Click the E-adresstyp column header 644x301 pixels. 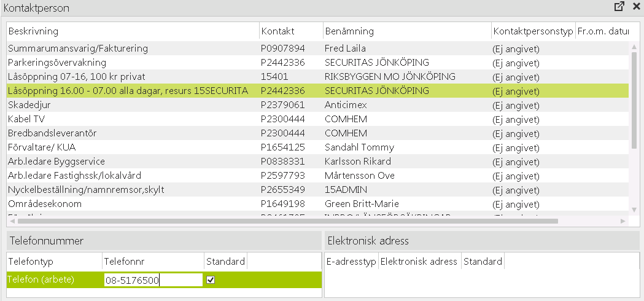[x=351, y=262]
